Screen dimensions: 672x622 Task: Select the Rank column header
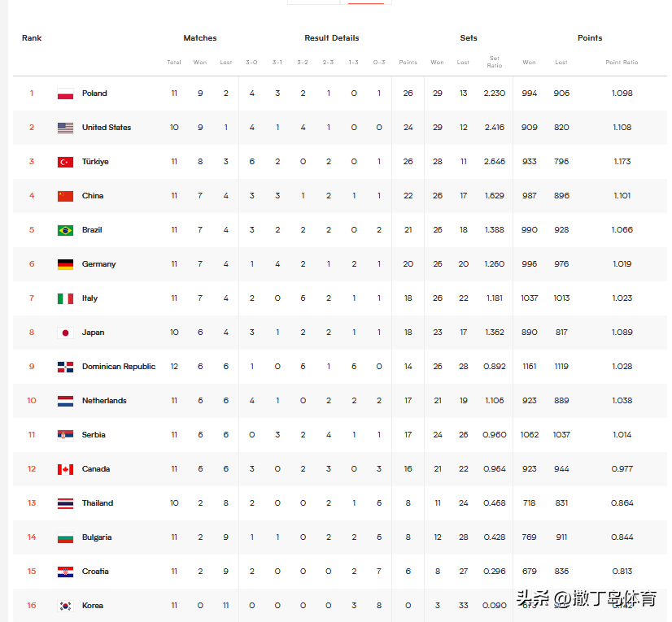[32, 37]
